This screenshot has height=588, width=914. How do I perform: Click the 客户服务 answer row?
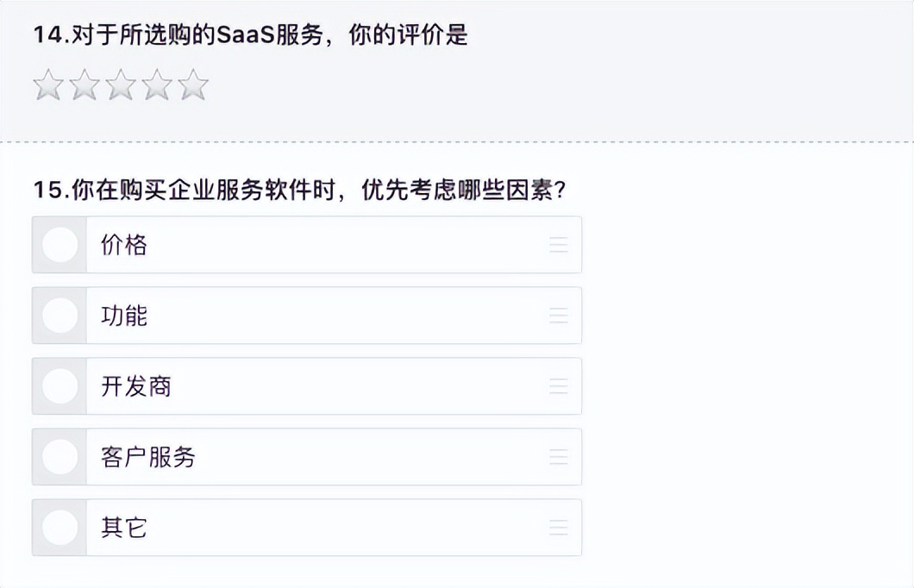[x=148, y=457]
